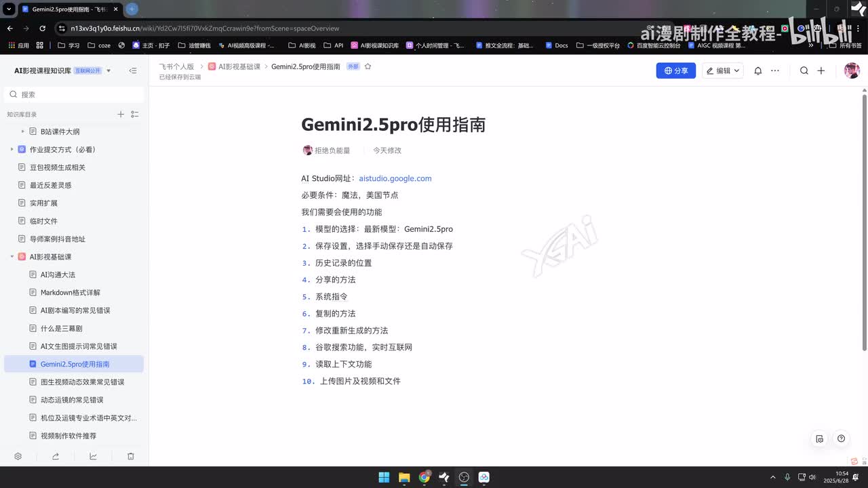Open the more options ellipsis menu
This screenshot has height=488, width=868.
[x=775, y=70]
